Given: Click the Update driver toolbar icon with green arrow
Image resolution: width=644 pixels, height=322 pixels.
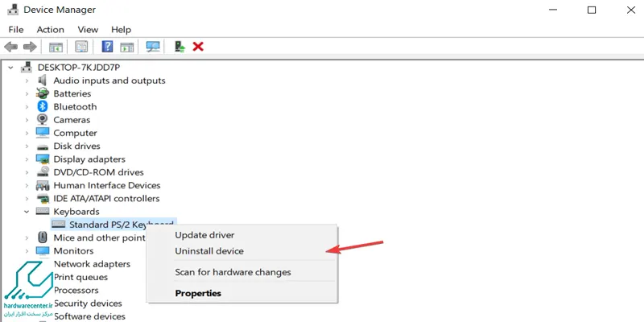Looking at the screenshot, I should 180,47.
